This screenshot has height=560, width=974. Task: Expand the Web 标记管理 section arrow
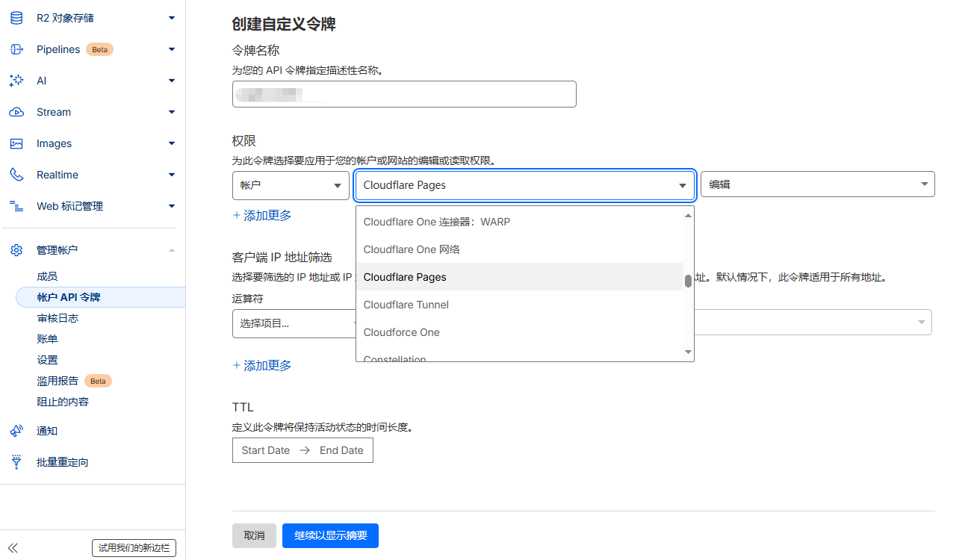(172, 206)
